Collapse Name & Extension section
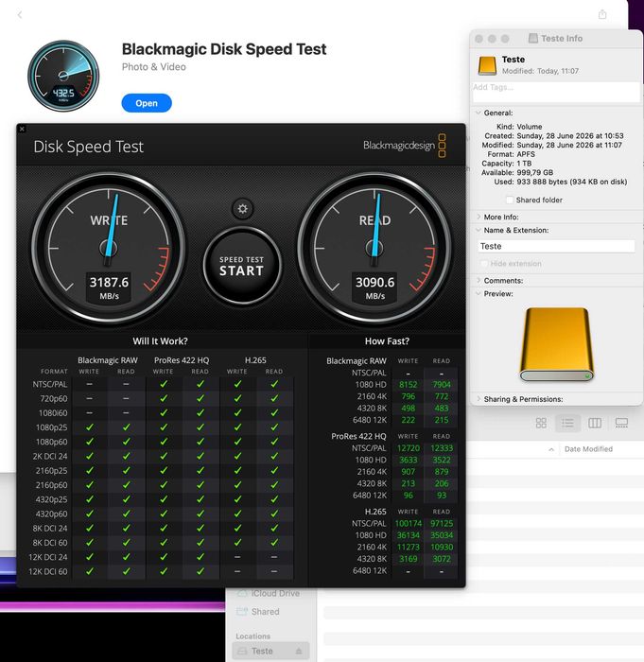 (479, 230)
